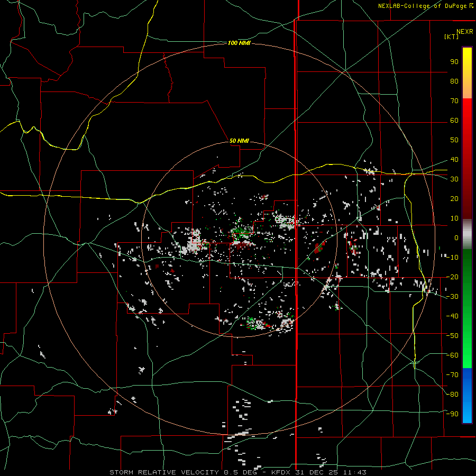Click the 90 value on the velocity scale
476x476 pixels.
pyautogui.click(x=454, y=62)
